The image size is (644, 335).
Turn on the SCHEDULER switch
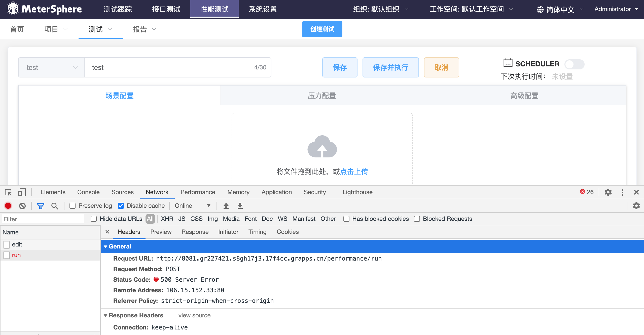point(574,64)
